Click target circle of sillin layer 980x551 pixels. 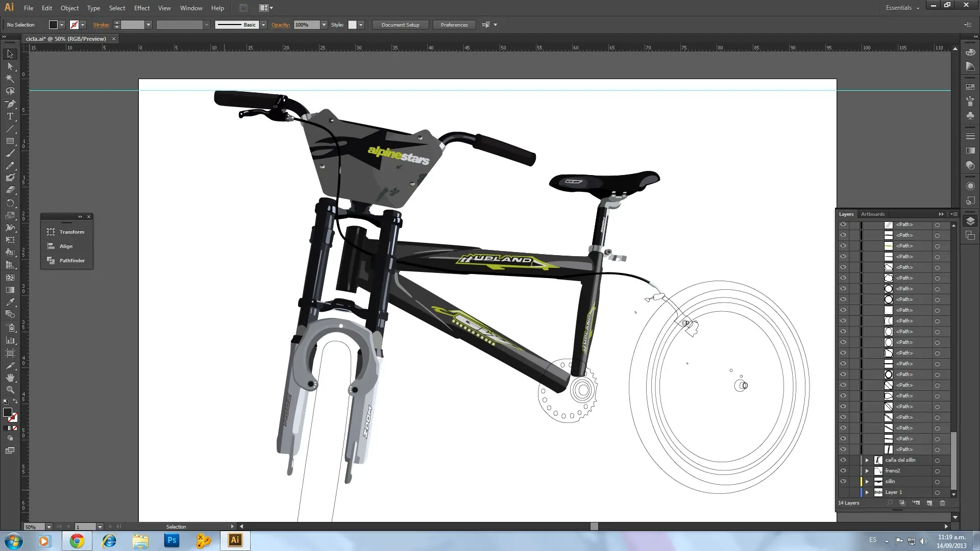click(x=937, y=482)
